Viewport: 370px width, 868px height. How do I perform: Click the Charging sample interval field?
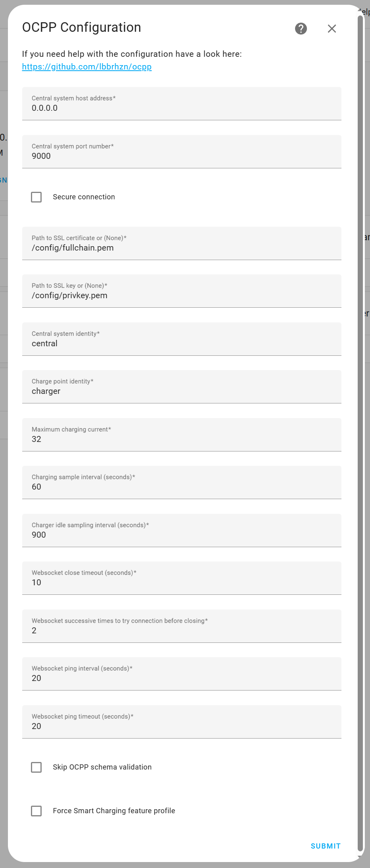click(x=182, y=483)
